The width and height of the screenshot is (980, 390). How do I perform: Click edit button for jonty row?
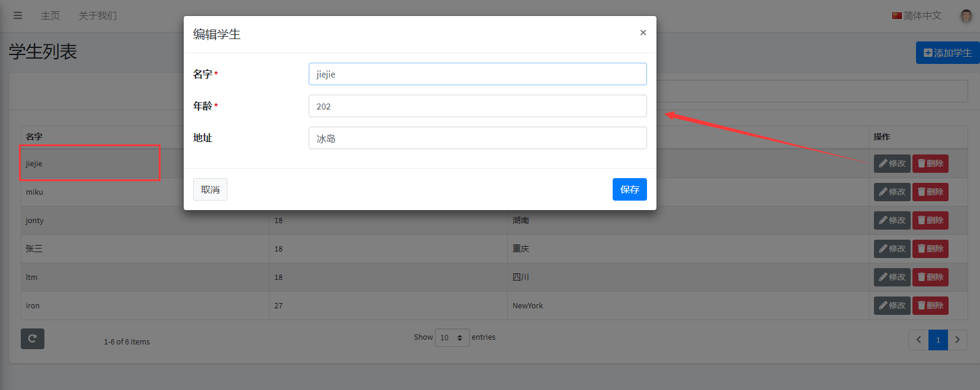[892, 220]
